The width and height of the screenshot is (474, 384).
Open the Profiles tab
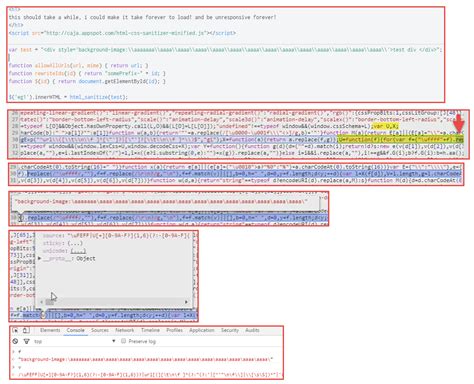tap(174, 330)
